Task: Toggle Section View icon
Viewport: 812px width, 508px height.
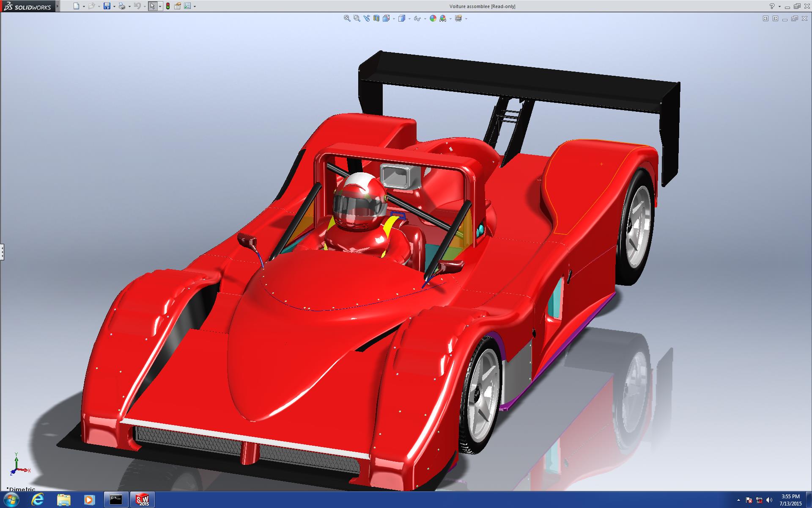Action: (x=376, y=18)
